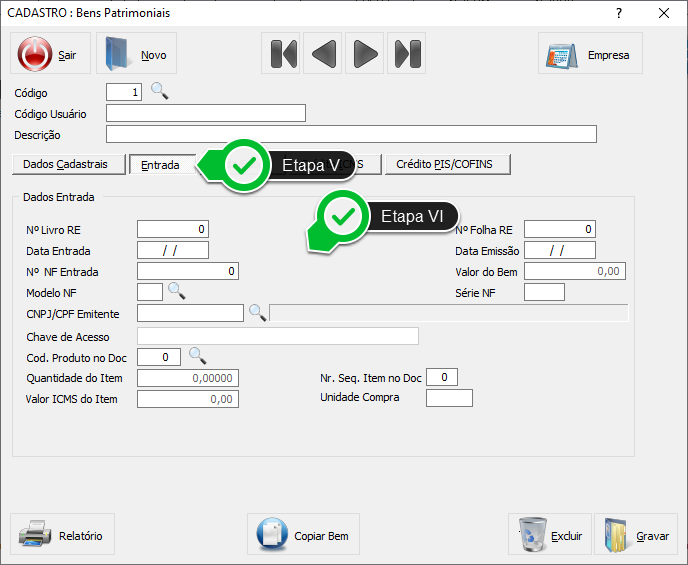Print using the Relatório button
The height and width of the screenshot is (565, 688).
click(x=62, y=535)
